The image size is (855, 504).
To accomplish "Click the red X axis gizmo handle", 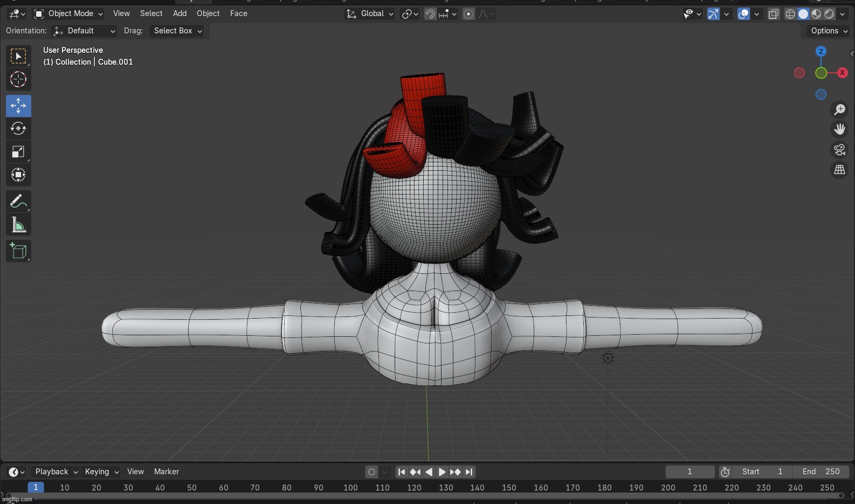I will tap(842, 73).
